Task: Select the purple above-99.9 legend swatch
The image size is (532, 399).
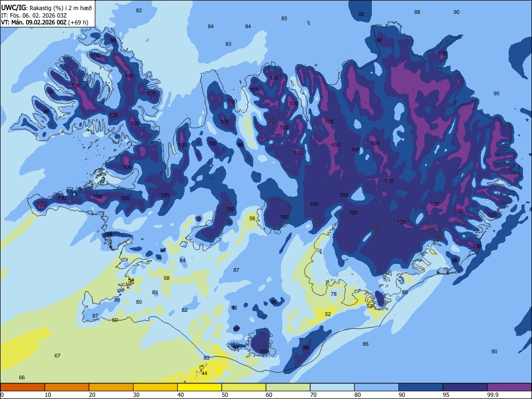Action: pos(509,387)
